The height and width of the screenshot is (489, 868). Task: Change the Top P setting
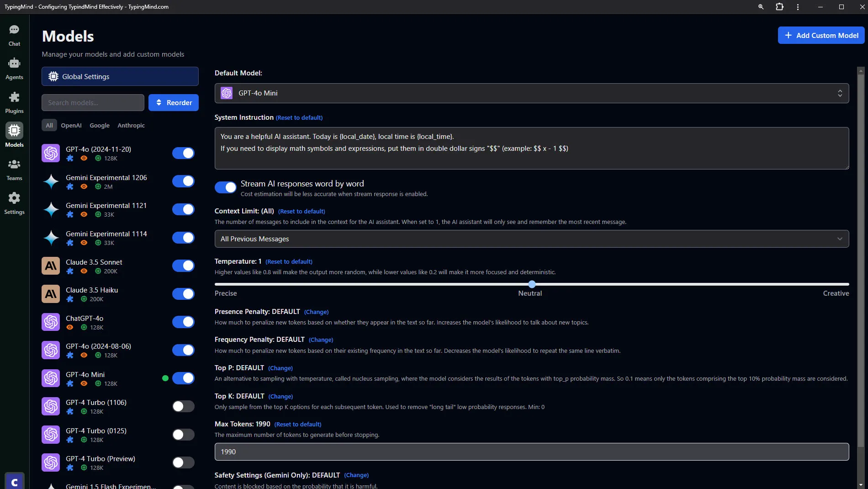pos(281,368)
